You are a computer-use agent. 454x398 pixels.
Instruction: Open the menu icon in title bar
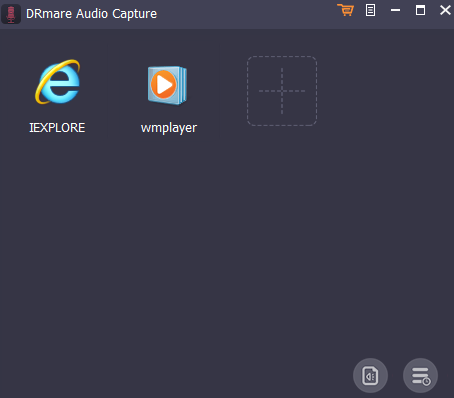click(x=370, y=10)
